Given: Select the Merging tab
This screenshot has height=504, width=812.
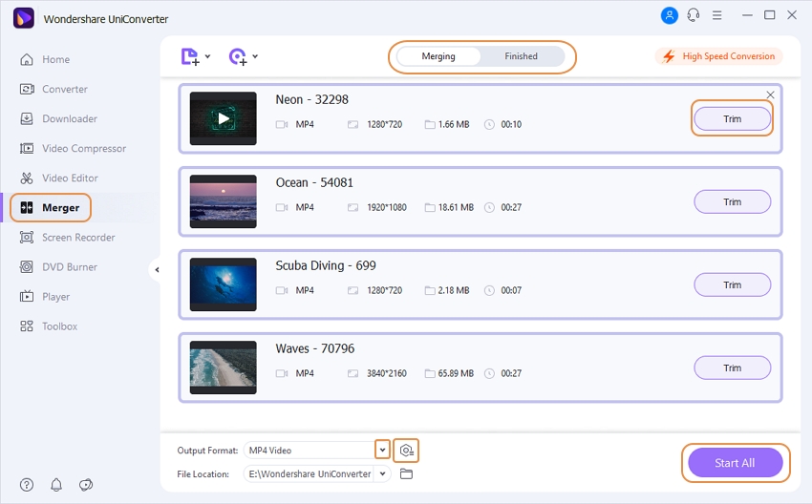Looking at the screenshot, I should pos(438,56).
